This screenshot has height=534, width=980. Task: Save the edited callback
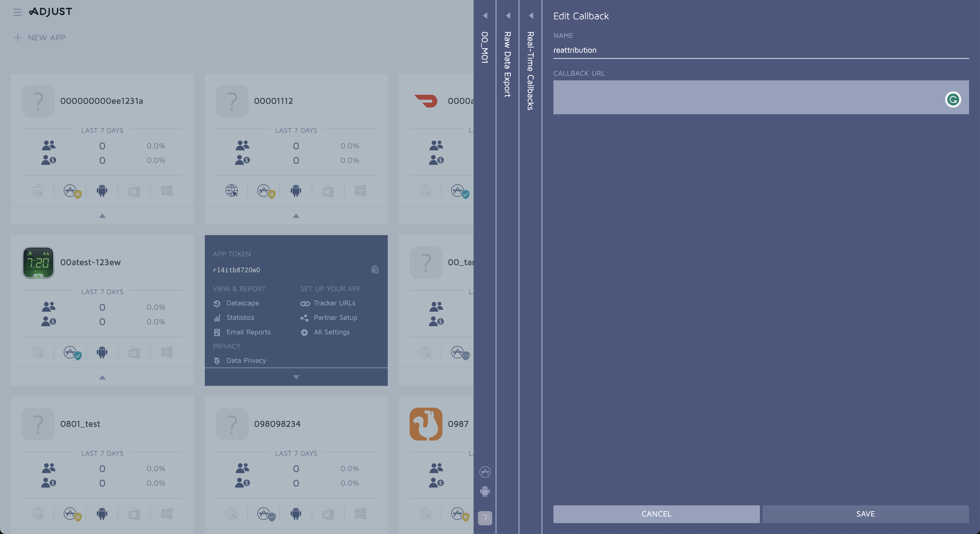(866, 514)
